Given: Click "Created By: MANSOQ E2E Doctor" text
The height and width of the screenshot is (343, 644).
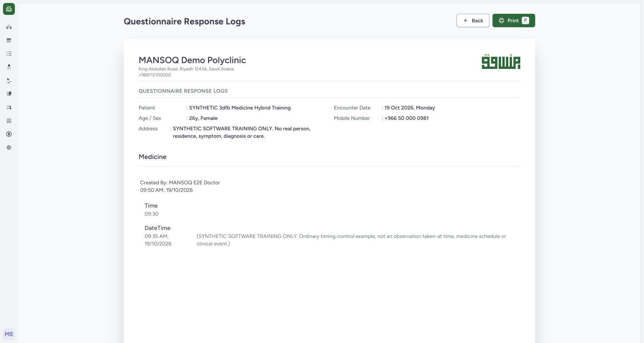Looking at the screenshot, I should click(x=180, y=182).
